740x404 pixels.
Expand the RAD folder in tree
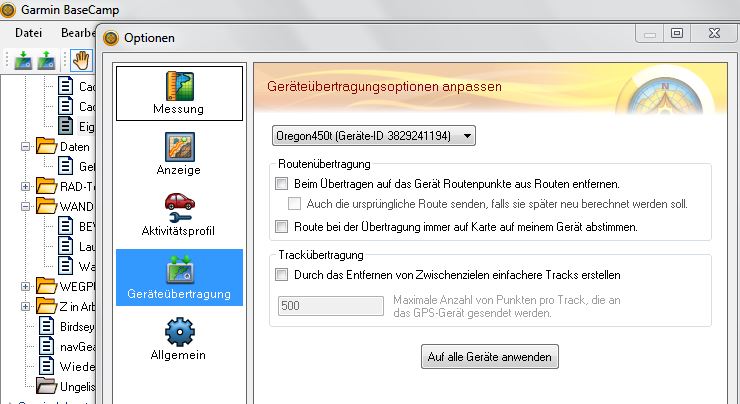pos(26,186)
